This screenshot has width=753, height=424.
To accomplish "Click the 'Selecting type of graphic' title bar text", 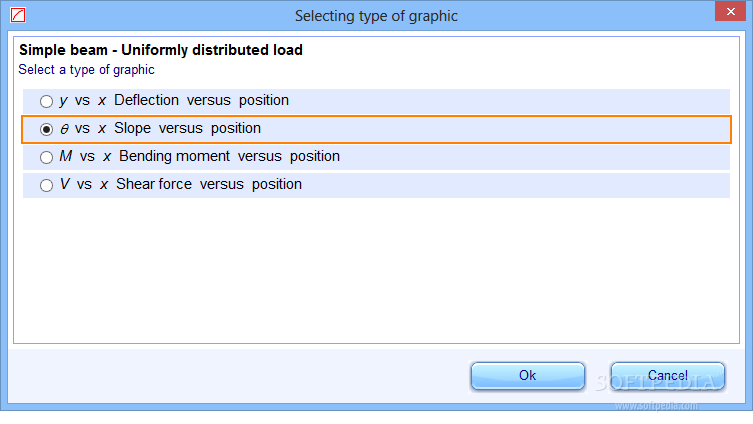I will tap(376, 16).
